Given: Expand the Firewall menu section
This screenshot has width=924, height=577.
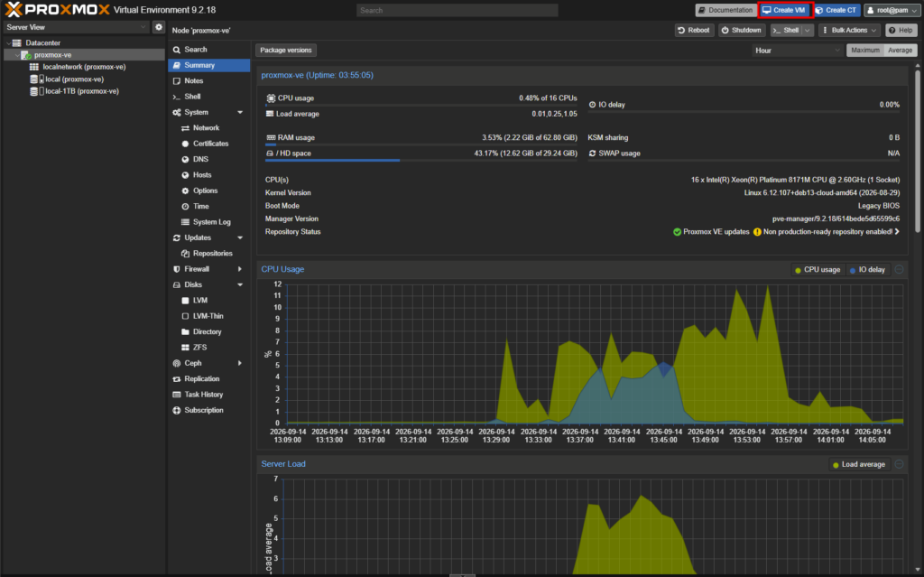Looking at the screenshot, I should point(240,270).
